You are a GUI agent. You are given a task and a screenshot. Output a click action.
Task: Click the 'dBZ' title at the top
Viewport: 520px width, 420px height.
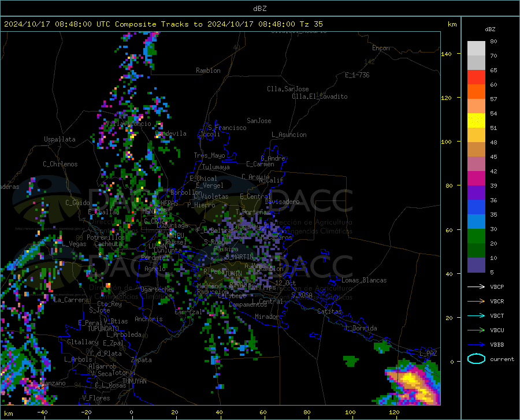[x=259, y=9]
